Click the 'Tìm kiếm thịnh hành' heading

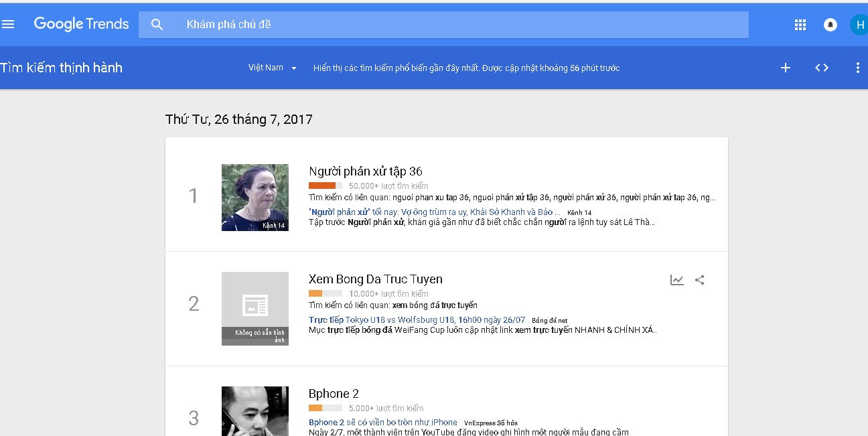pos(61,68)
